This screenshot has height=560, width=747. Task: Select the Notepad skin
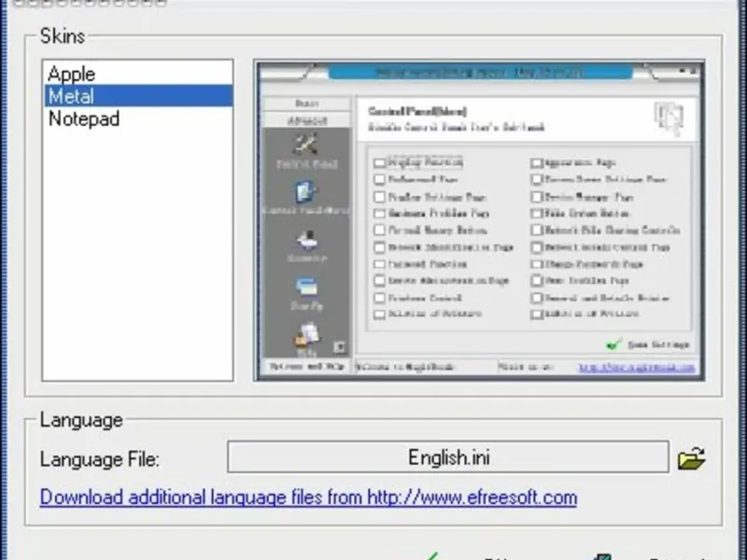pyautogui.click(x=138, y=119)
